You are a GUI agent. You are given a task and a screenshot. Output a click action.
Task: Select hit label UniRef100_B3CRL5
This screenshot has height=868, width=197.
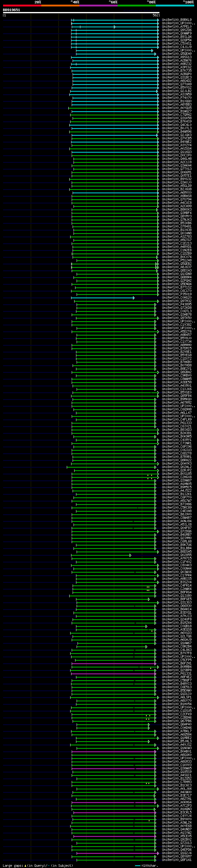[x=177, y=812]
